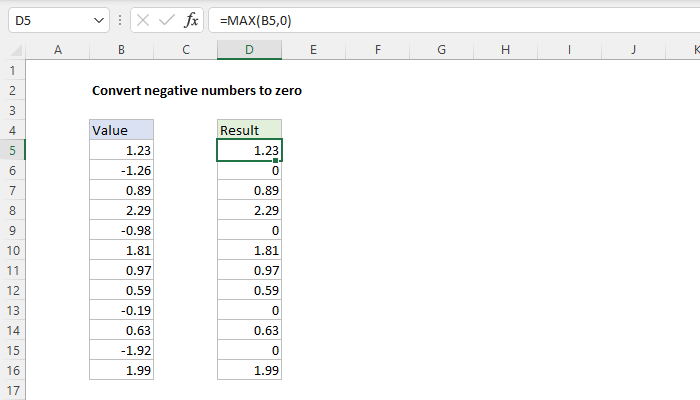The image size is (700, 400).
Task: Select Result cell 1.99 in column D
Action: [x=250, y=371]
